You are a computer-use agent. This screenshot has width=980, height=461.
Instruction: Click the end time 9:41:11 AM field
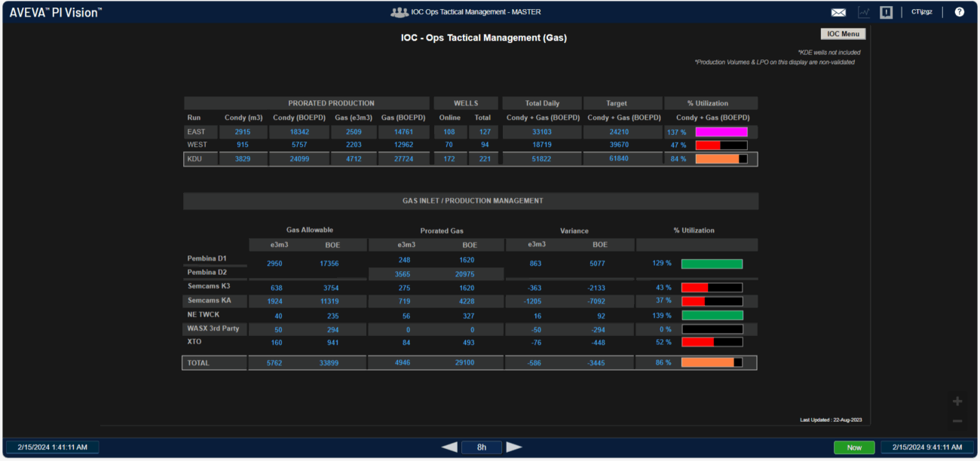[x=927, y=447]
